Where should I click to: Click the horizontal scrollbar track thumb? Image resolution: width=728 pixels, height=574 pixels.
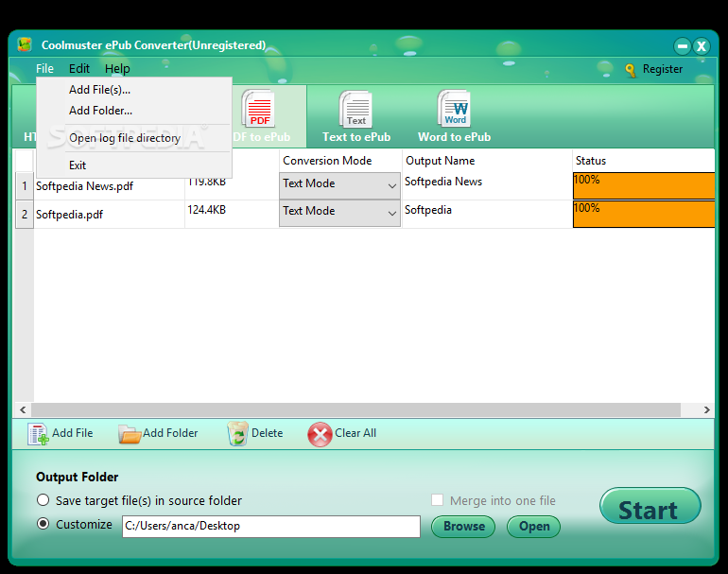(355, 409)
